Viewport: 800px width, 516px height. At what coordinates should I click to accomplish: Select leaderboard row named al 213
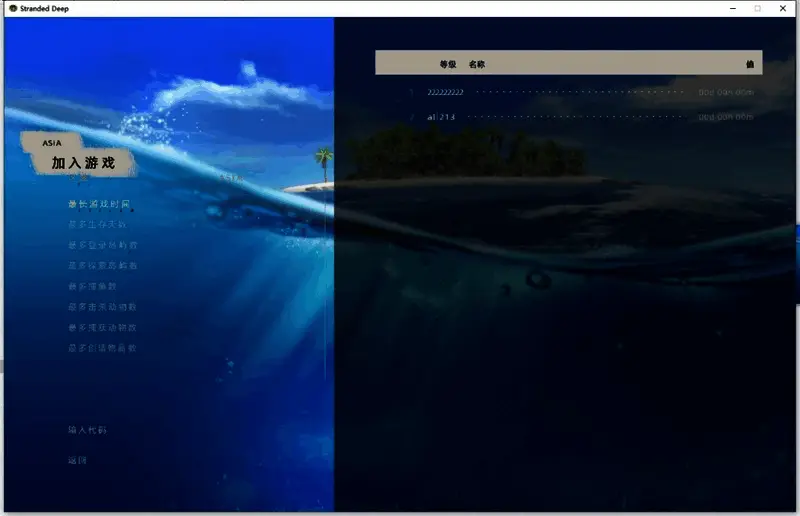coord(441,117)
